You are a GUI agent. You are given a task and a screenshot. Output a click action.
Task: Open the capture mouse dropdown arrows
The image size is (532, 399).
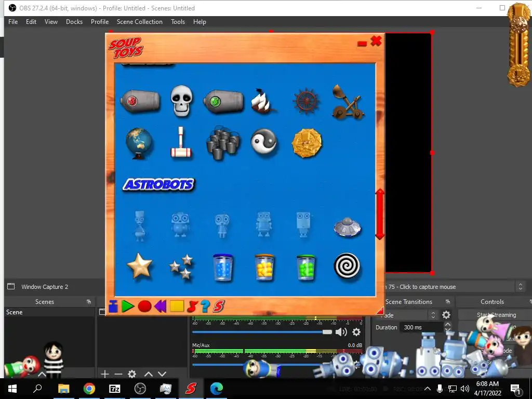coord(521,287)
